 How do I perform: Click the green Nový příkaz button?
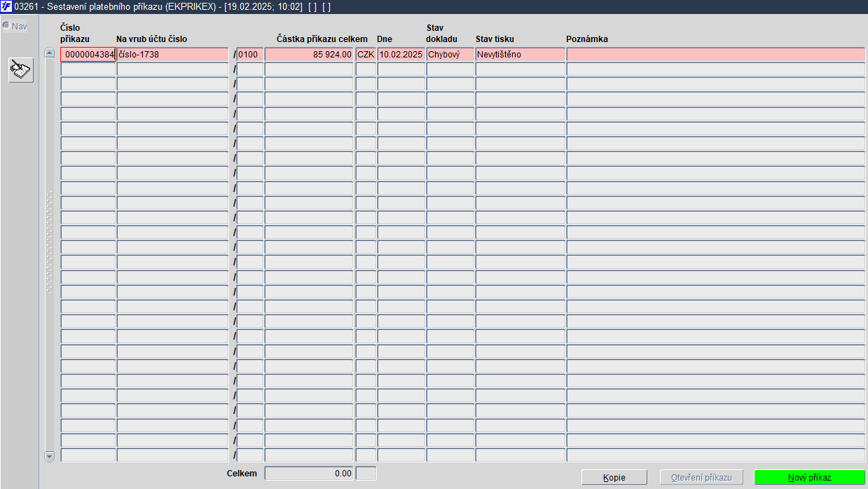(x=809, y=478)
